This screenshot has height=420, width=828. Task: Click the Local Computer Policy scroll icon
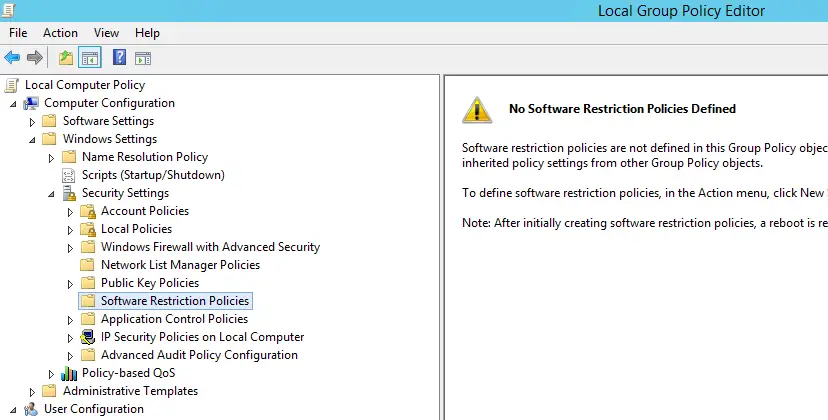pos(12,85)
